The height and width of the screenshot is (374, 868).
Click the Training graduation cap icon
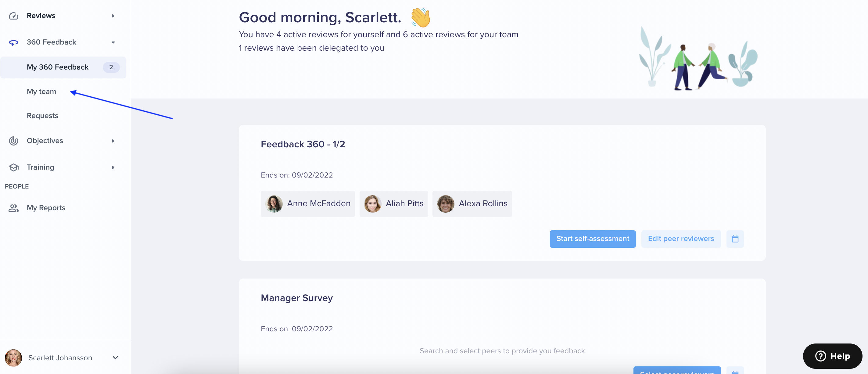tap(13, 167)
